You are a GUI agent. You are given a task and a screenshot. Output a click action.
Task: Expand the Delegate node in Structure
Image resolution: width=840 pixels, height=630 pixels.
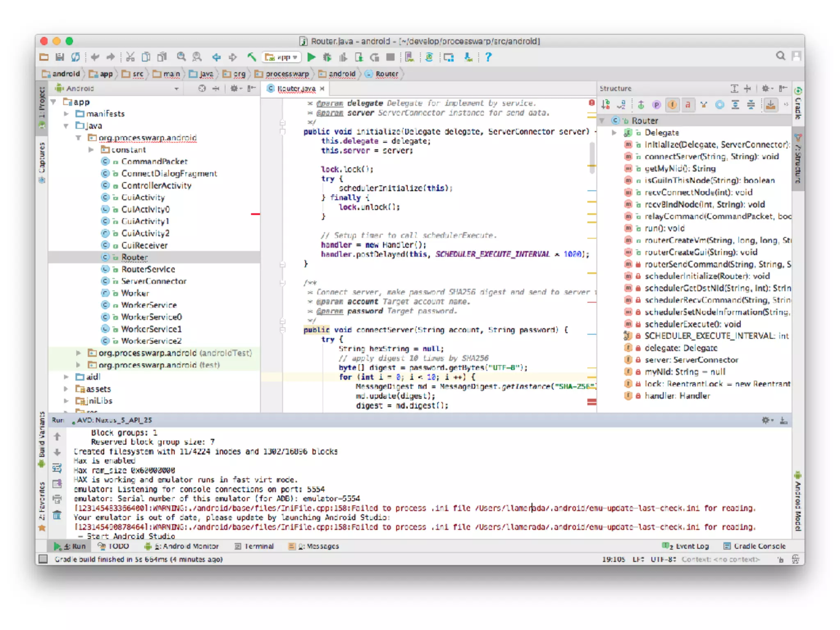point(614,132)
